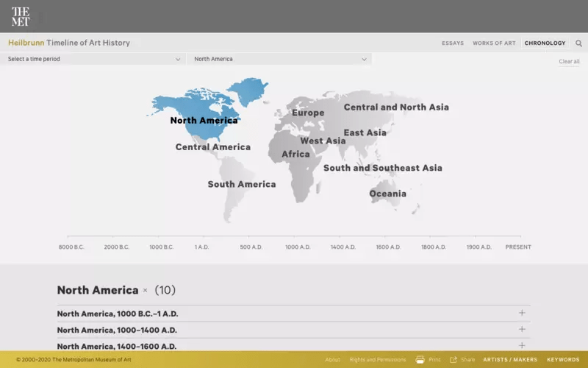Open the Keywords footer link
588x368 pixels.
coord(563,360)
